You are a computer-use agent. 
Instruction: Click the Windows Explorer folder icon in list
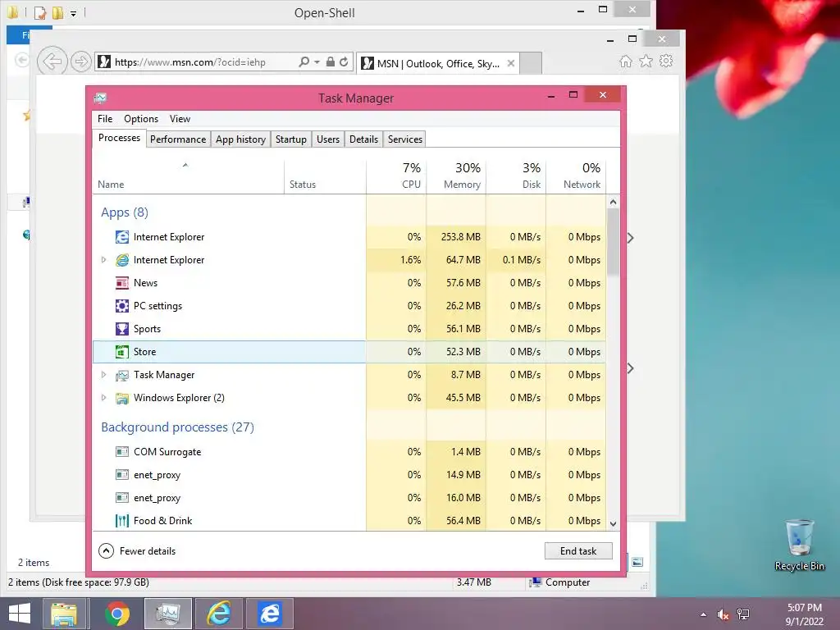coord(122,398)
